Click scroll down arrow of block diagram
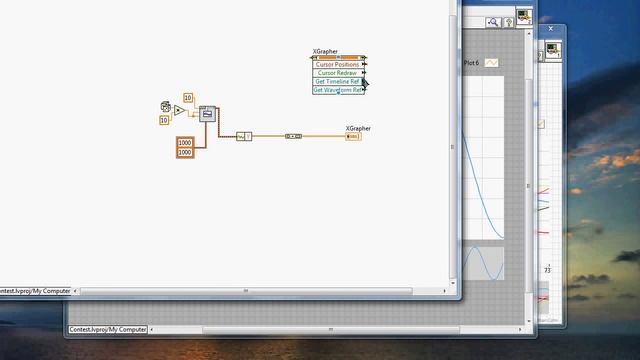The width and height of the screenshot is (640, 360). click(x=453, y=282)
